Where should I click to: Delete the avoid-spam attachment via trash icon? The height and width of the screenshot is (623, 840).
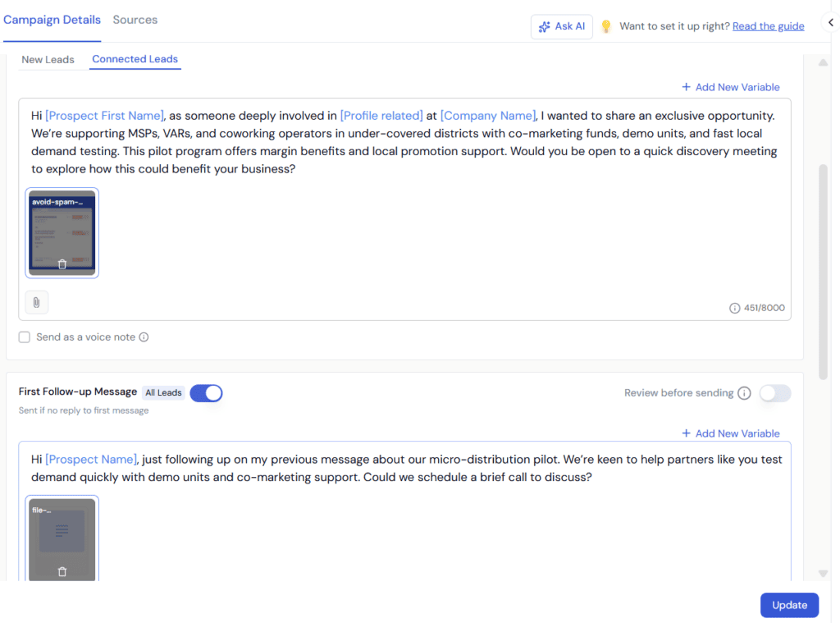[x=62, y=263]
